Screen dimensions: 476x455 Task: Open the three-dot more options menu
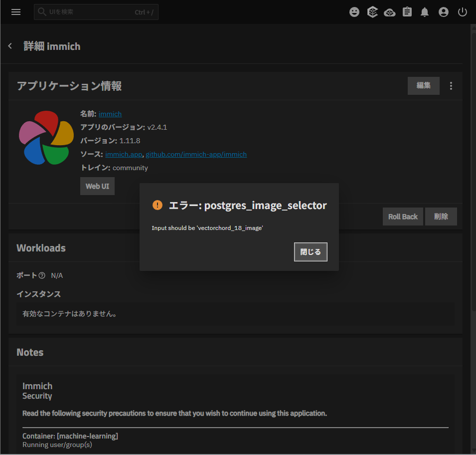pyautogui.click(x=451, y=86)
